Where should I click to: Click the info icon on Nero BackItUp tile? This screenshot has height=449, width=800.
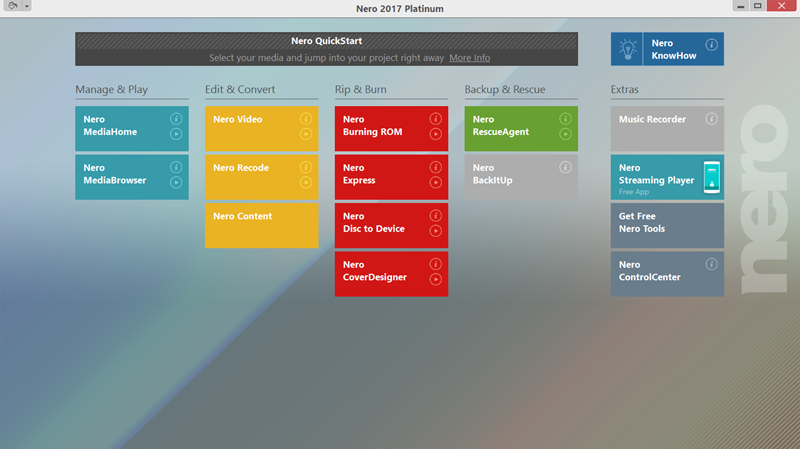pyautogui.click(x=565, y=168)
